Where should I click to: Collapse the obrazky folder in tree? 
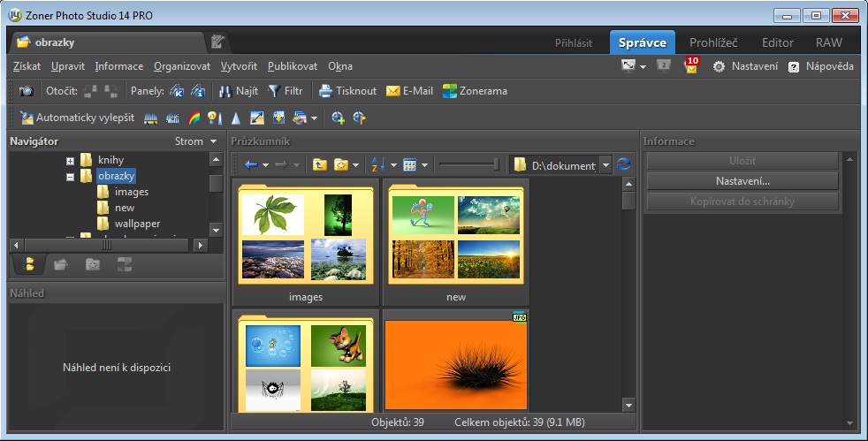pyautogui.click(x=71, y=177)
